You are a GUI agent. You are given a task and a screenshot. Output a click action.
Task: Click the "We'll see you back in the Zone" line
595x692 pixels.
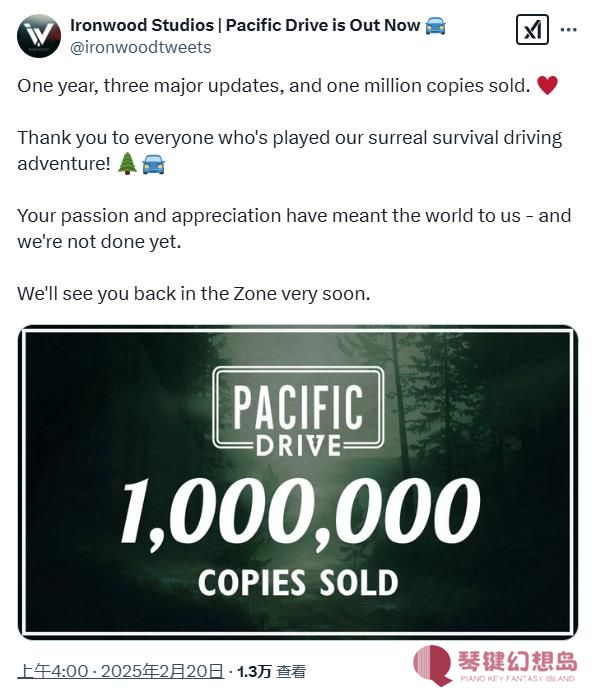coord(193,293)
